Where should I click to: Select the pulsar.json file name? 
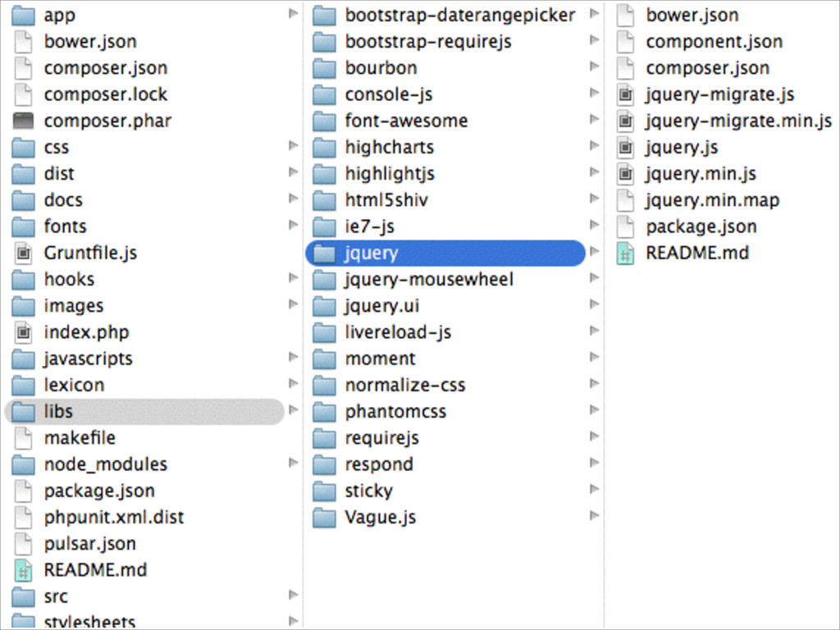coord(90,544)
